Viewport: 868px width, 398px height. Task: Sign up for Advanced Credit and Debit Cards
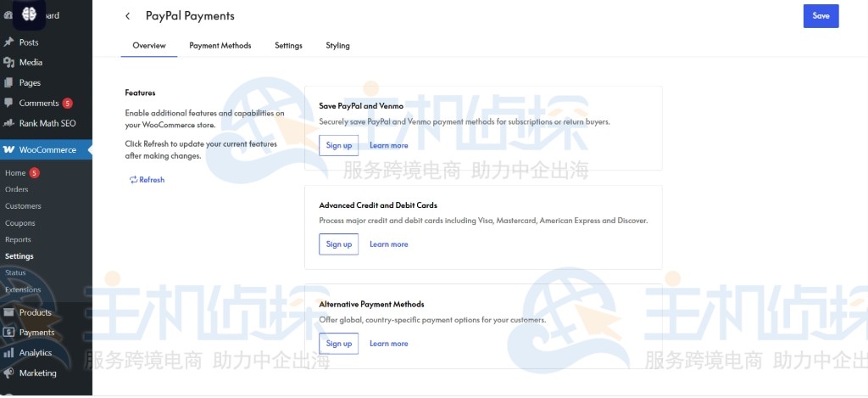(x=339, y=244)
